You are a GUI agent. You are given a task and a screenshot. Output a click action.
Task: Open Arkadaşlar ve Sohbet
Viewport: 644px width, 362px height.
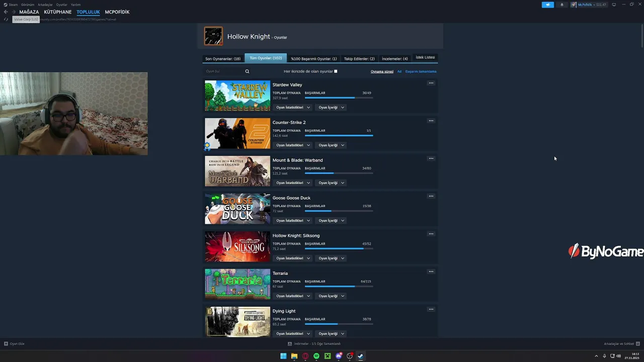tap(622, 344)
